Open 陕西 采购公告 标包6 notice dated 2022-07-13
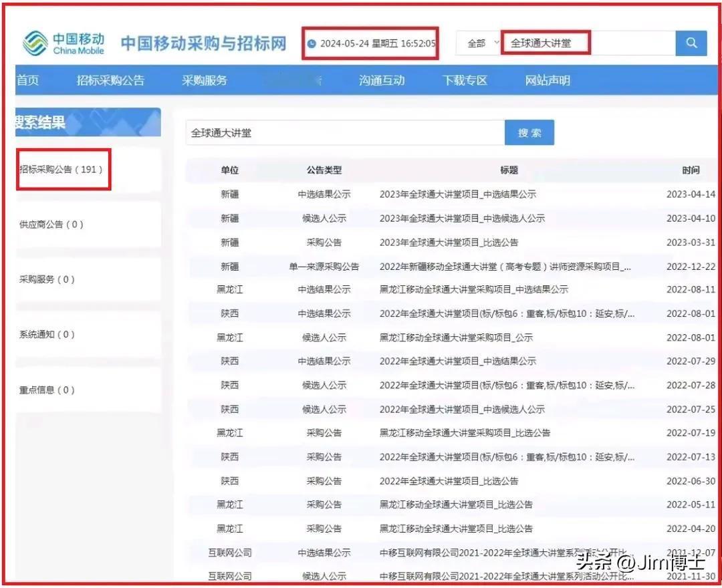722x588 pixels. point(507,457)
